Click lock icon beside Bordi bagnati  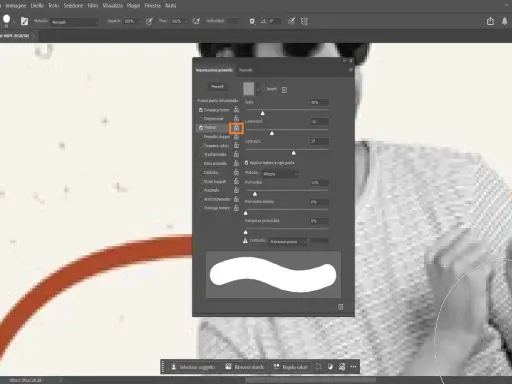tap(236, 181)
